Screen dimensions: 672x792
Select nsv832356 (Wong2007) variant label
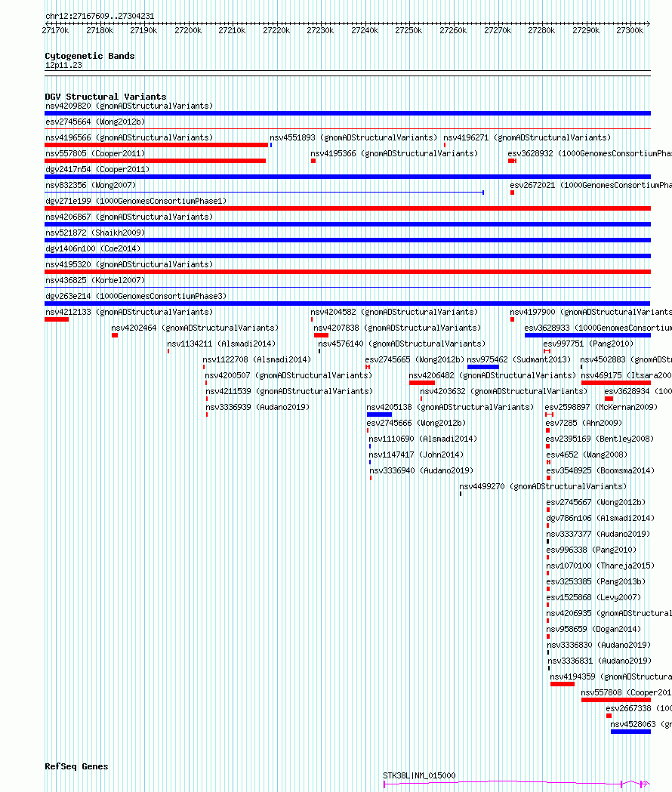91,186
